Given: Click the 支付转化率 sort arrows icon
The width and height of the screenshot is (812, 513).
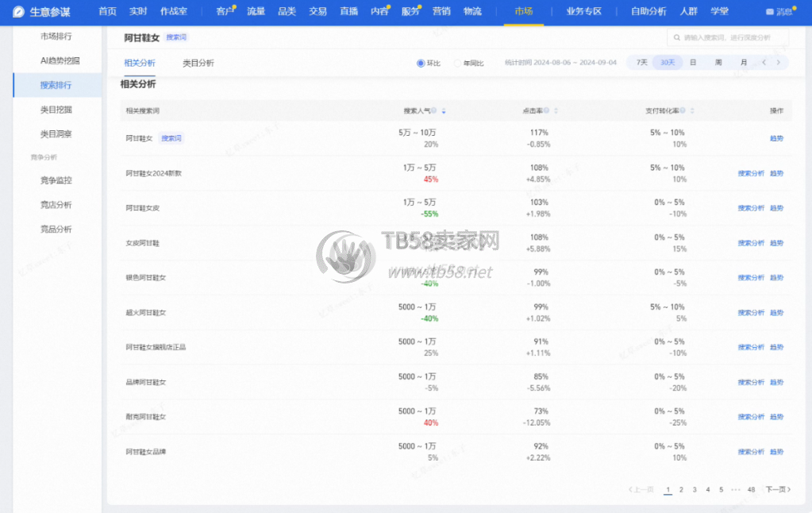Looking at the screenshot, I should click(x=693, y=111).
